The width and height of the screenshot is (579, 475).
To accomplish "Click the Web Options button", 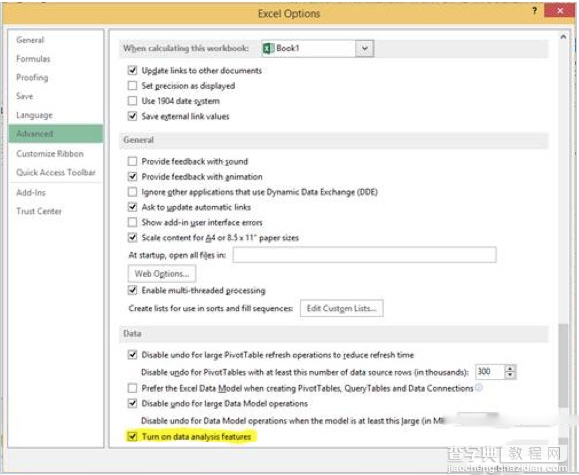I will click(162, 274).
